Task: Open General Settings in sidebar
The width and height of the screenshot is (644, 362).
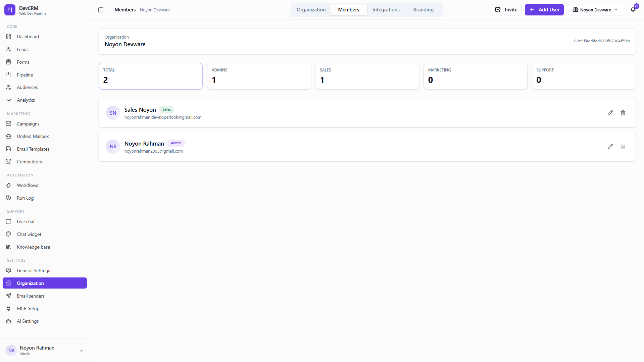Action: coord(45,270)
